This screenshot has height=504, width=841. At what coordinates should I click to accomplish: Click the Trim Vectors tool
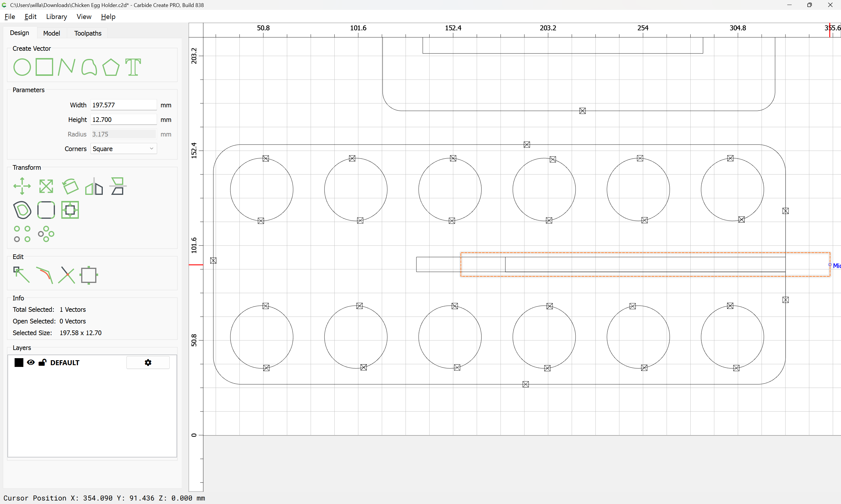(x=66, y=275)
